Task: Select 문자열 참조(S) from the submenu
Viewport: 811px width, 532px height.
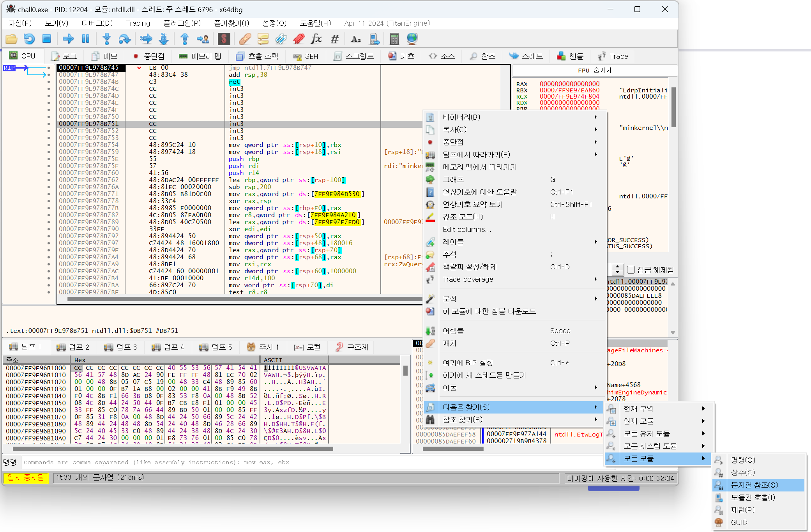Action: click(x=754, y=485)
